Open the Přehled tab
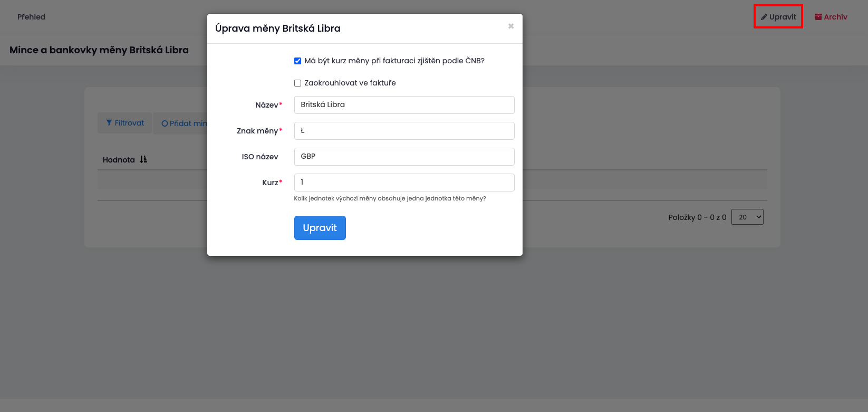 (x=31, y=17)
